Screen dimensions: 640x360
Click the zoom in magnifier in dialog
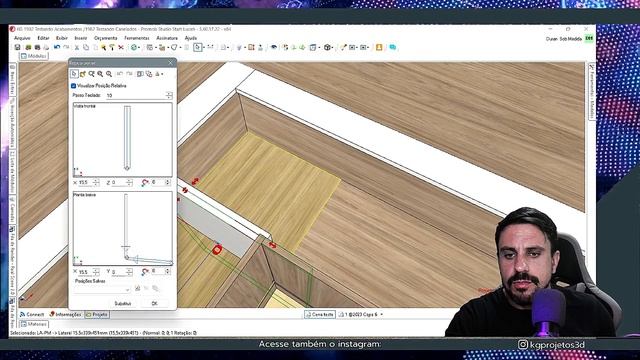click(100, 74)
